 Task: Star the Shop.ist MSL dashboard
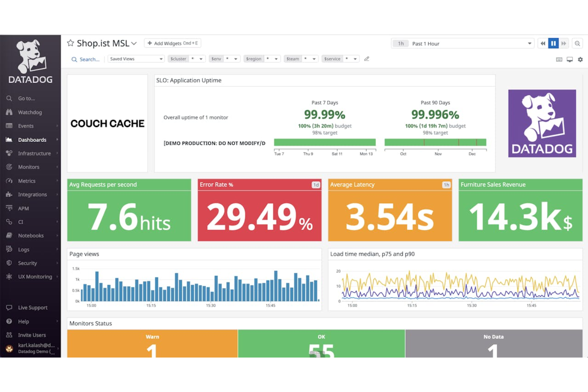[x=70, y=43]
